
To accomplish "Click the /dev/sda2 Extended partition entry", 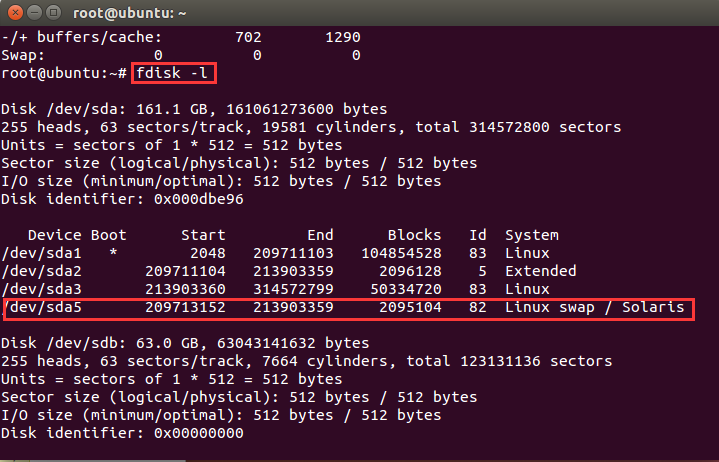I will (42, 271).
